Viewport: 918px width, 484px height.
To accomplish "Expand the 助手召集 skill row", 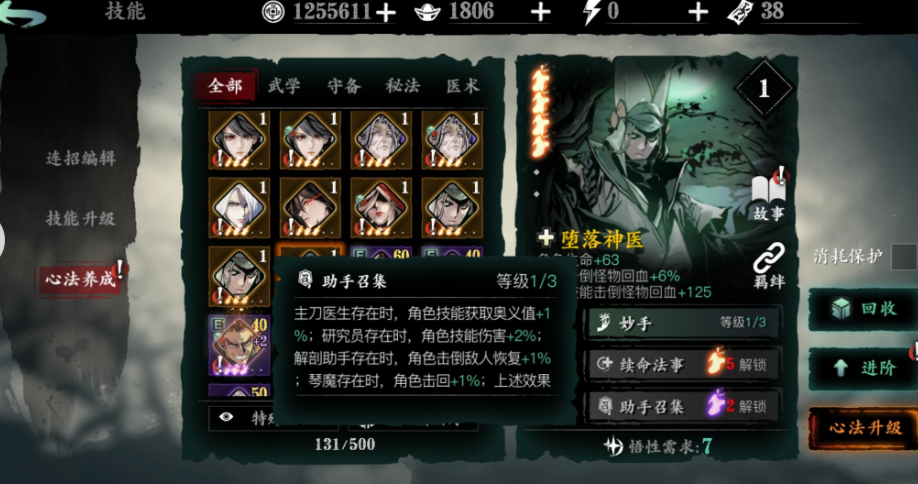I will coord(684,406).
